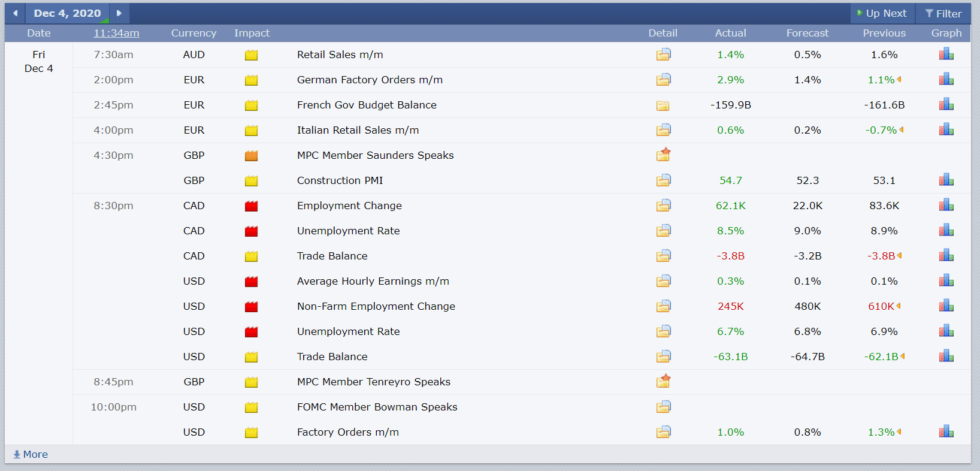Go to next day arrow
Image resolution: width=980 pixels, height=471 pixels.
(119, 13)
